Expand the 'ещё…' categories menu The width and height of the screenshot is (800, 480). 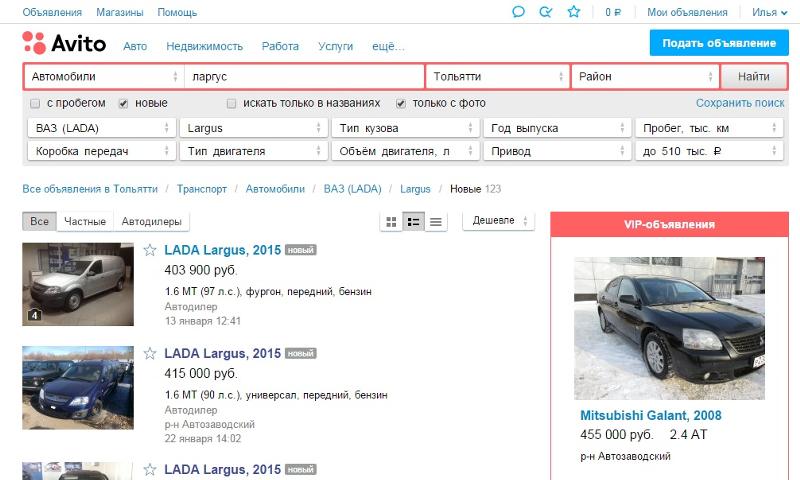388,46
